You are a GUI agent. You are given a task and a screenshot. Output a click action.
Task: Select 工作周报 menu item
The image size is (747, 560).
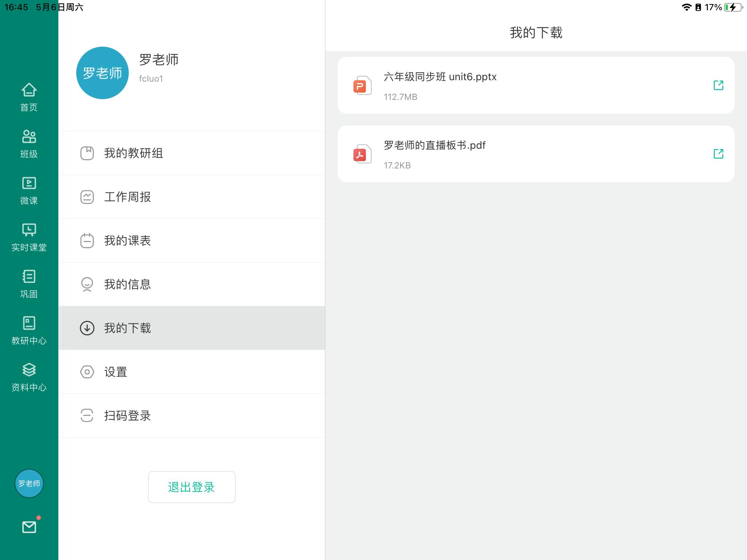point(192,197)
